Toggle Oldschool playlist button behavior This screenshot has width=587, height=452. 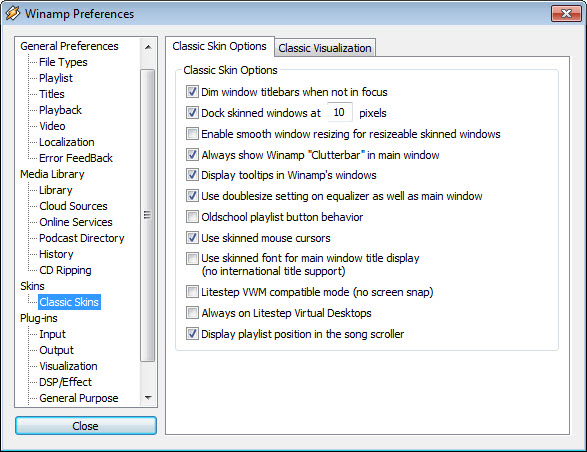[x=192, y=217]
